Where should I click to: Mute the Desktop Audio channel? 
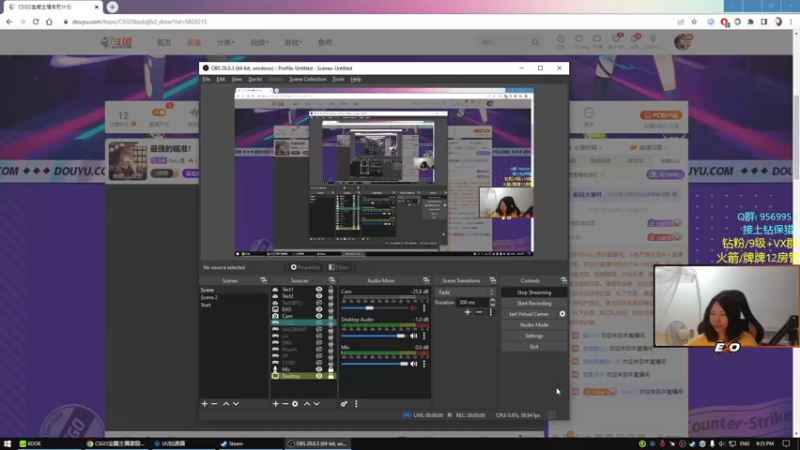click(414, 336)
